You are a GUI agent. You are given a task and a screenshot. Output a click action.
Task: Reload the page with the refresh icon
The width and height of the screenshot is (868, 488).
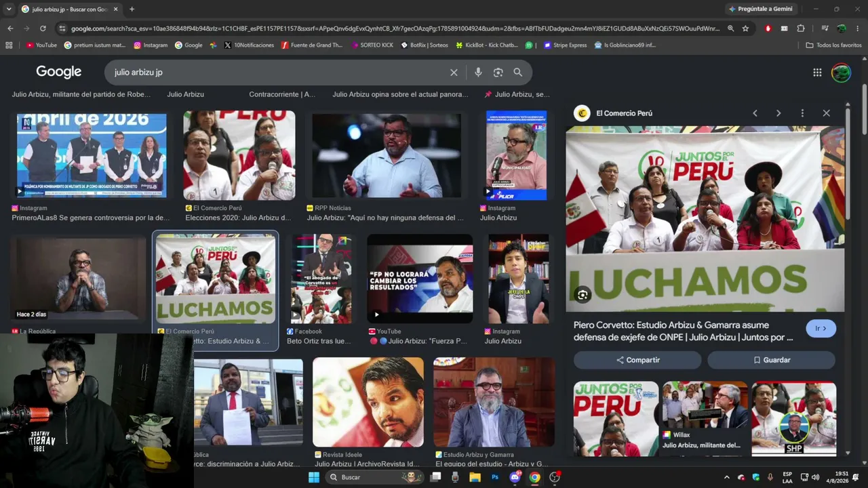(43, 28)
